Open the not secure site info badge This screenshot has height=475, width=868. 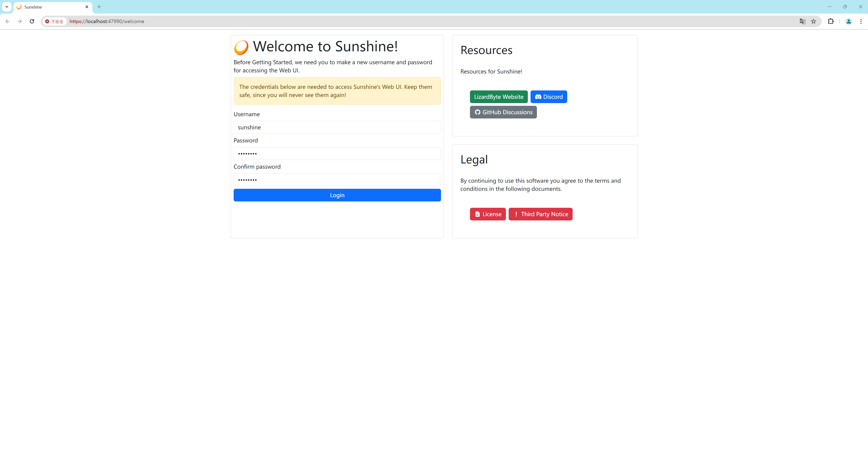point(55,21)
